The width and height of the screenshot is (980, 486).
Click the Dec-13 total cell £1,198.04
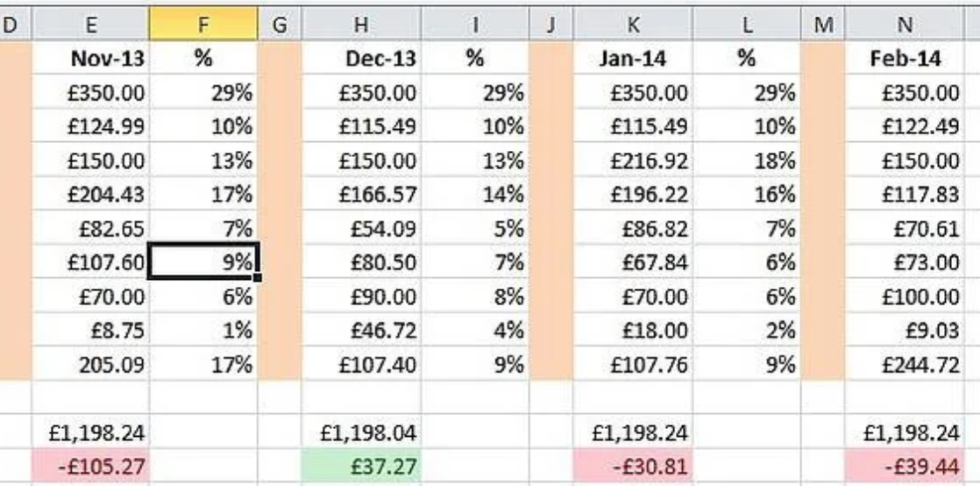click(360, 432)
